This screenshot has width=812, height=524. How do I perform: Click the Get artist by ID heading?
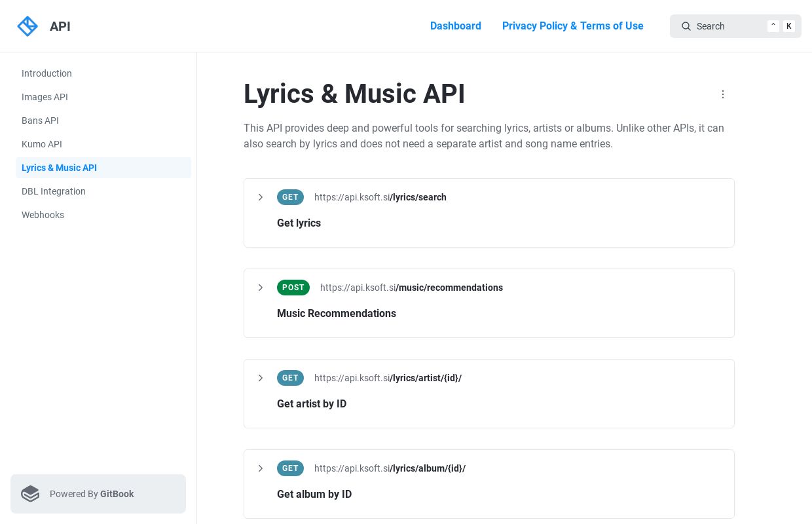(312, 403)
